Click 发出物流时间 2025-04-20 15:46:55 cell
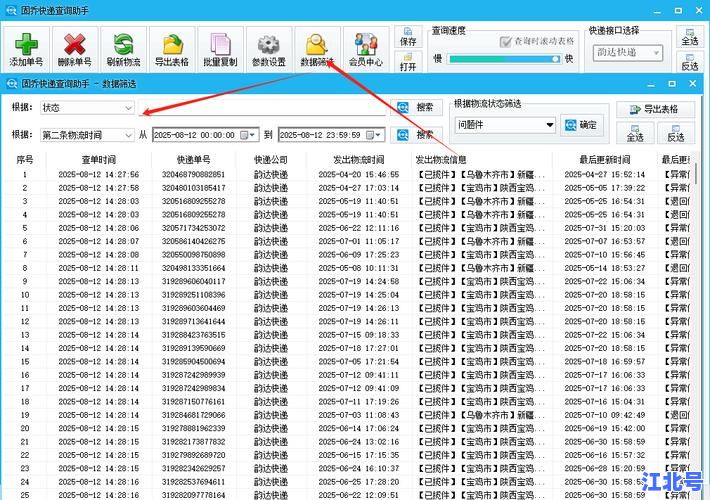710x500 pixels. point(359,174)
